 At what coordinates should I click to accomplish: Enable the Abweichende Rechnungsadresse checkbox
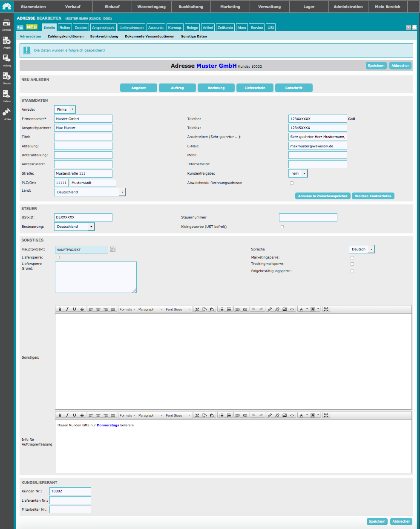pyautogui.click(x=292, y=183)
